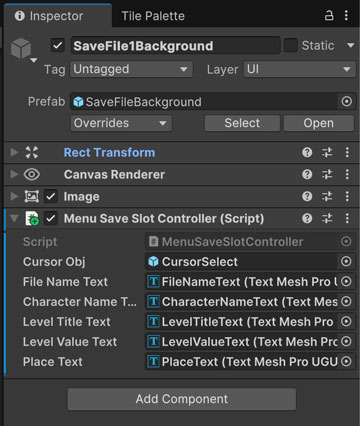Click the Level Value Text label

point(70,342)
